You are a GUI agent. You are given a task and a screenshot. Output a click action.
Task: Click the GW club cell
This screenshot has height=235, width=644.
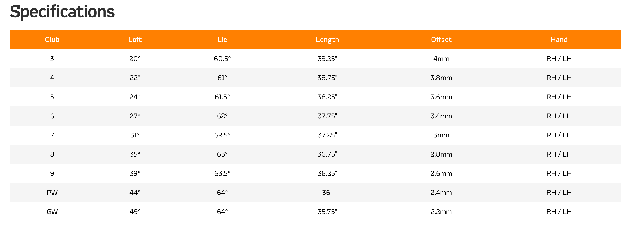[x=52, y=212]
